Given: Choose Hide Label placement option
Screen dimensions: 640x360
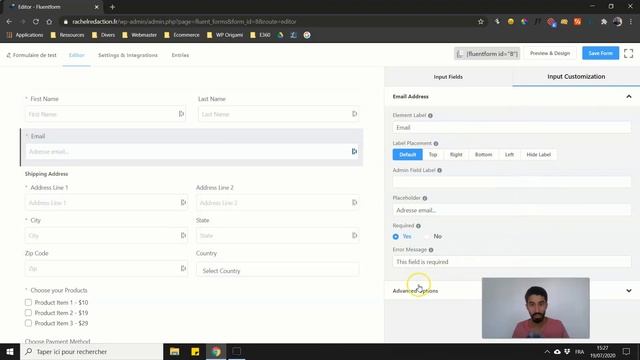Looking at the screenshot, I should coord(538,155).
